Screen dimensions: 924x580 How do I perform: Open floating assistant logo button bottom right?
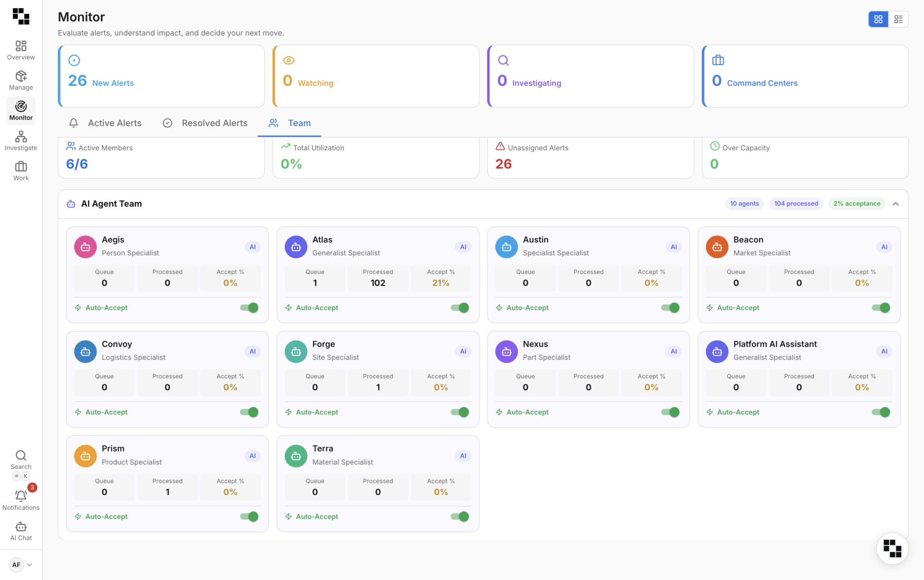tap(892, 548)
